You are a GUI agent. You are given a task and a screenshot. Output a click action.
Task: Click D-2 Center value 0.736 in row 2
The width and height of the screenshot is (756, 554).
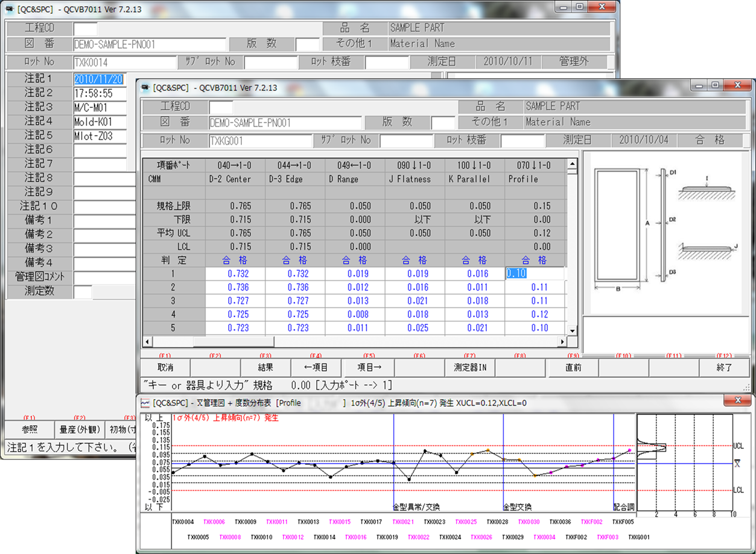(x=236, y=288)
